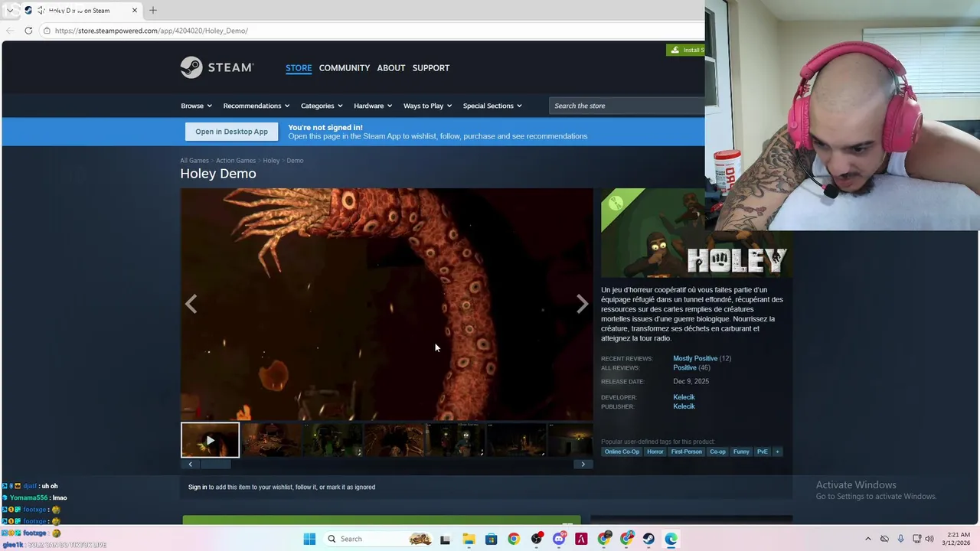This screenshot has width=980, height=551.
Task: Click the microphone icon in system tray
Action: tap(900, 539)
